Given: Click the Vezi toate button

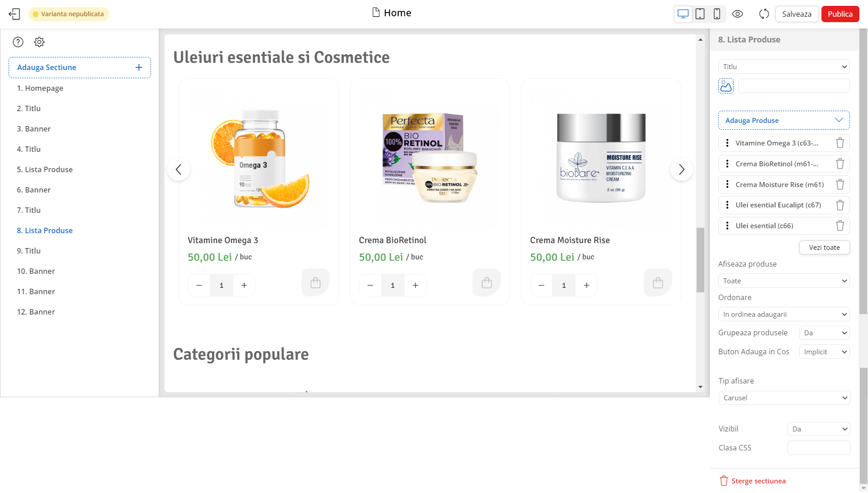Looking at the screenshot, I should (x=824, y=247).
